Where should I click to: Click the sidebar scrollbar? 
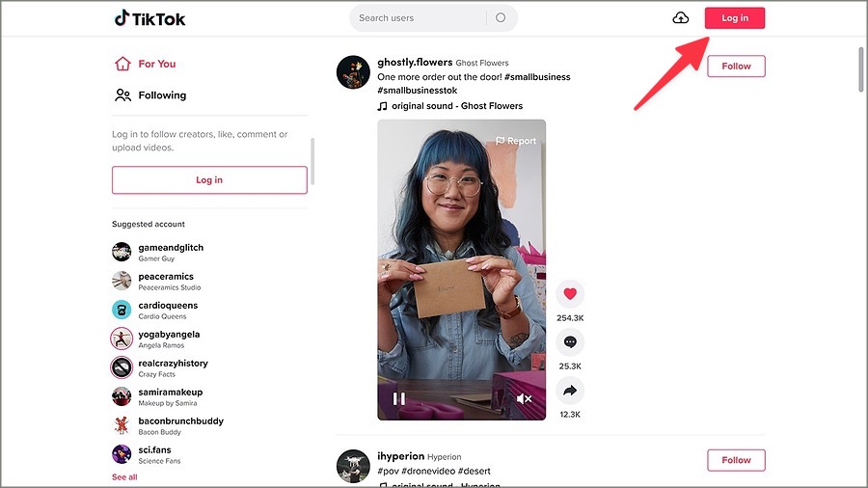(312, 161)
